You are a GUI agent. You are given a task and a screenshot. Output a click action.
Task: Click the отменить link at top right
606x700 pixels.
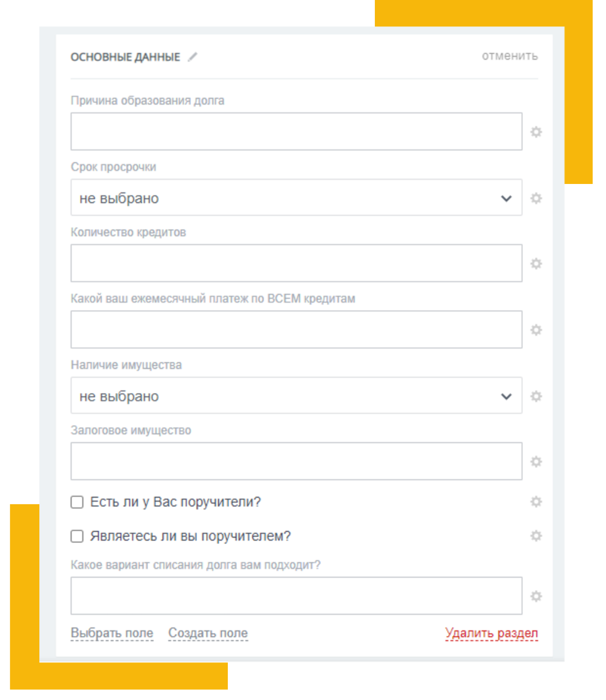[509, 56]
